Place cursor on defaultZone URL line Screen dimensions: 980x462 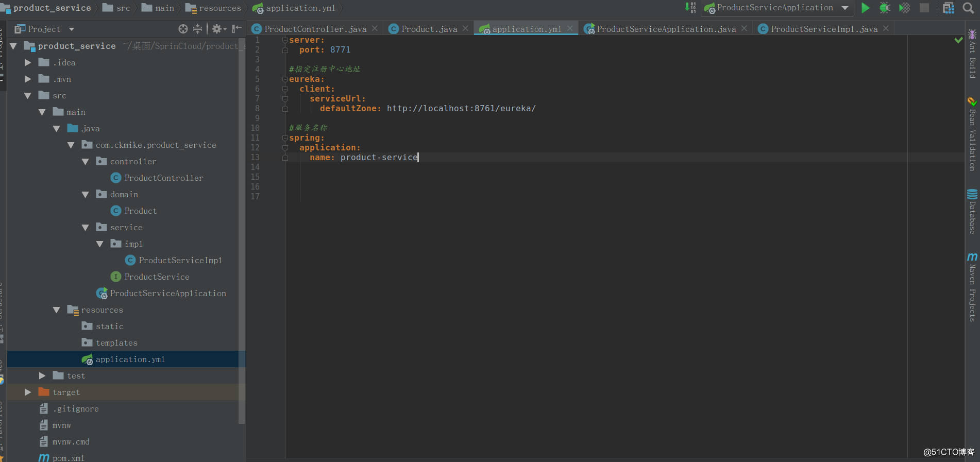click(461, 108)
